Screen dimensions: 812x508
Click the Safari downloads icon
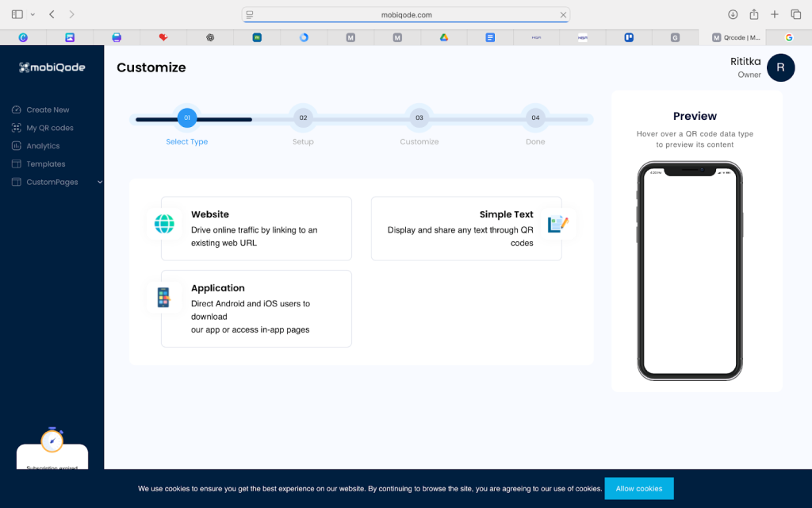pos(733,14)
